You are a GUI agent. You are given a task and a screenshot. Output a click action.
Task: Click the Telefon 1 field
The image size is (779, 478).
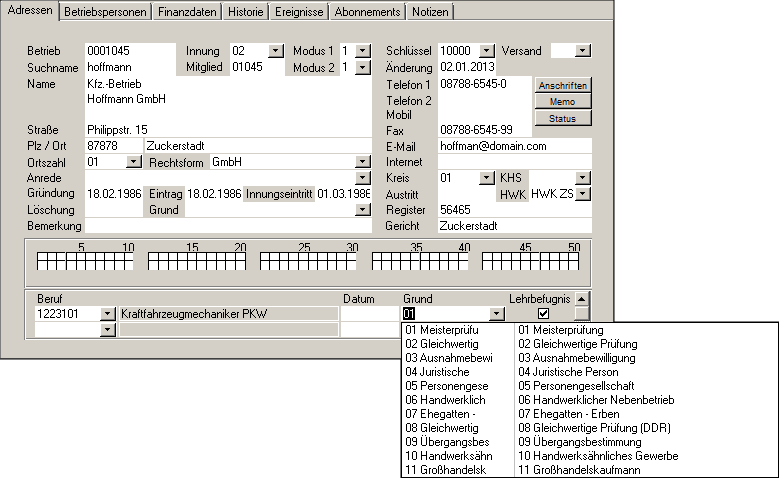pyautogui.click(x=484, y=84)
